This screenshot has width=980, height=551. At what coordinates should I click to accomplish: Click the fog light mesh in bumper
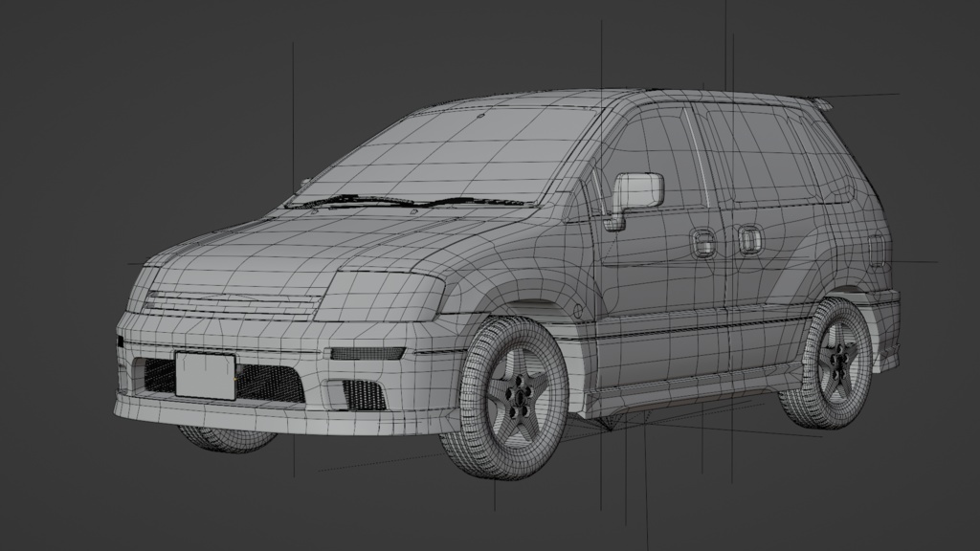tap(365, 394)
